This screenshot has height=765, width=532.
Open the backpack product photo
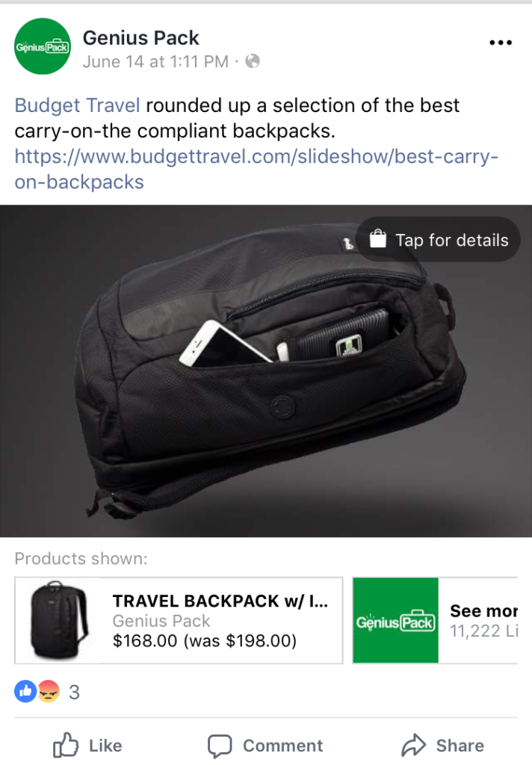click(x=266, y=371)
